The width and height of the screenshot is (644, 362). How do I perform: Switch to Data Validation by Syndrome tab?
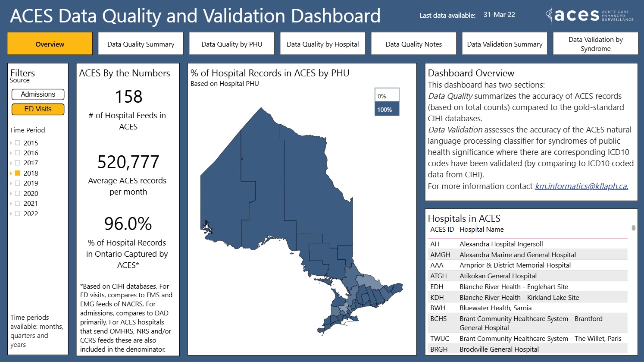coord(595,43)
